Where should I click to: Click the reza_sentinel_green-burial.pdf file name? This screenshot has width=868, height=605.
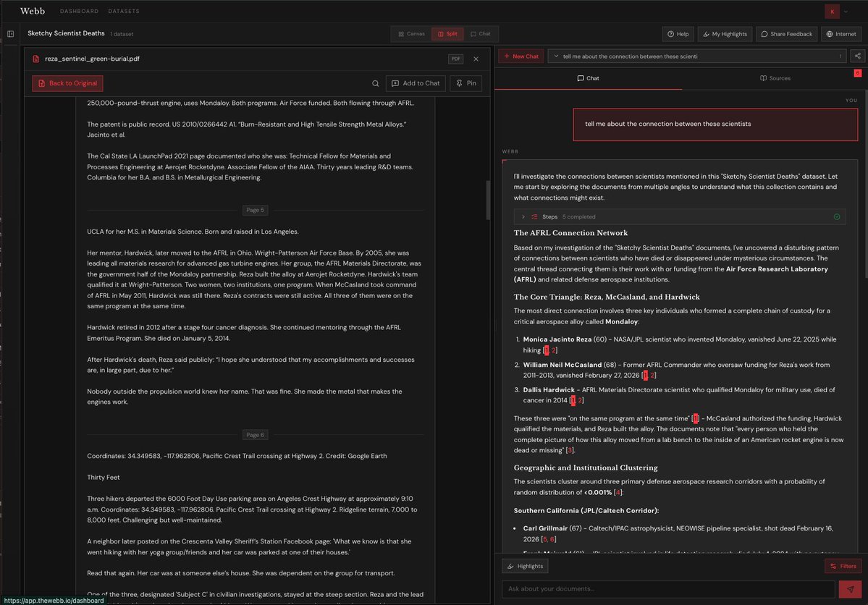(92, 59)
